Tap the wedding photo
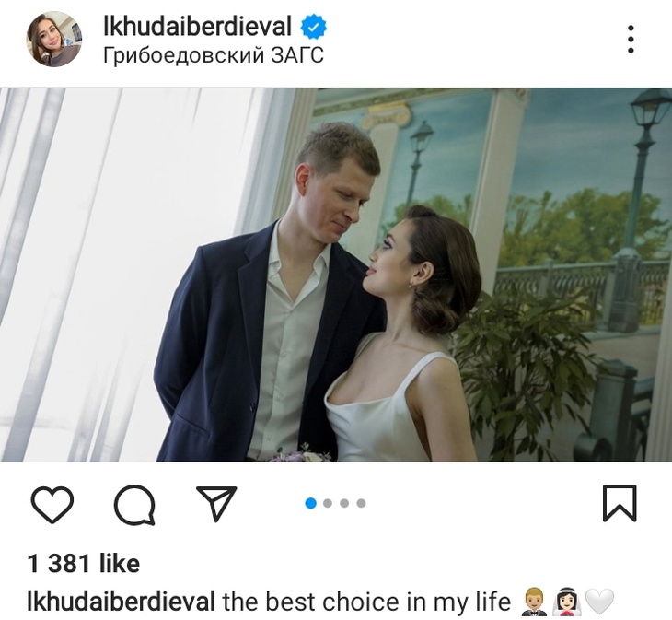The width and height of the screenshot is (672, 620). (x=336, y=275)
